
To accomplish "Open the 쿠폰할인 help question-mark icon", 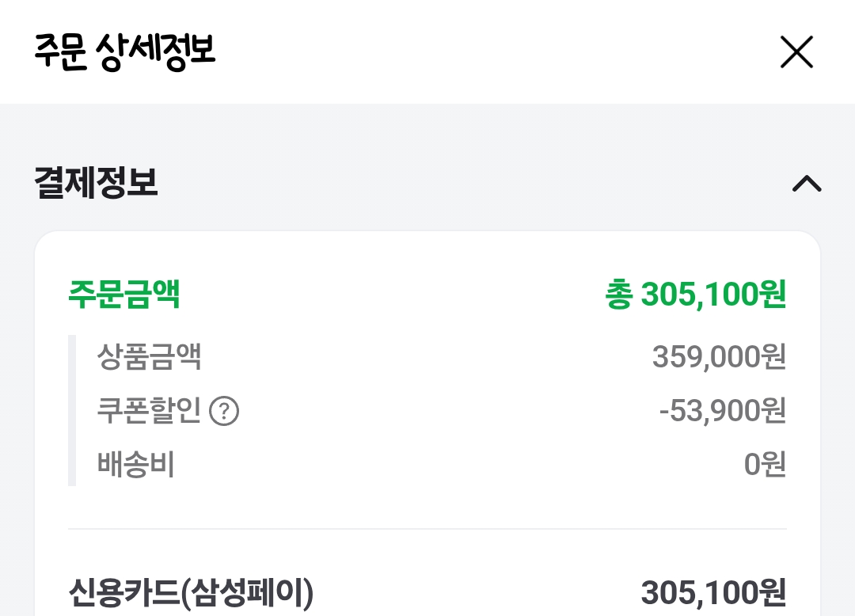I will coord(224,412).
